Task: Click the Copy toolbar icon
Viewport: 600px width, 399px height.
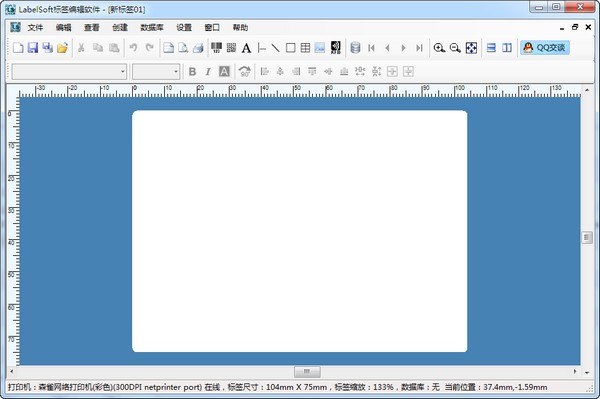Action: point(98,48)
